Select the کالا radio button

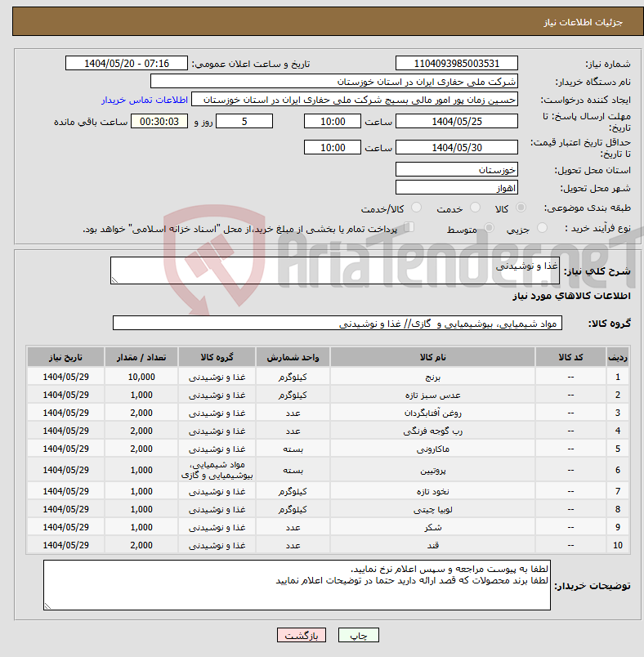(521, 208)
